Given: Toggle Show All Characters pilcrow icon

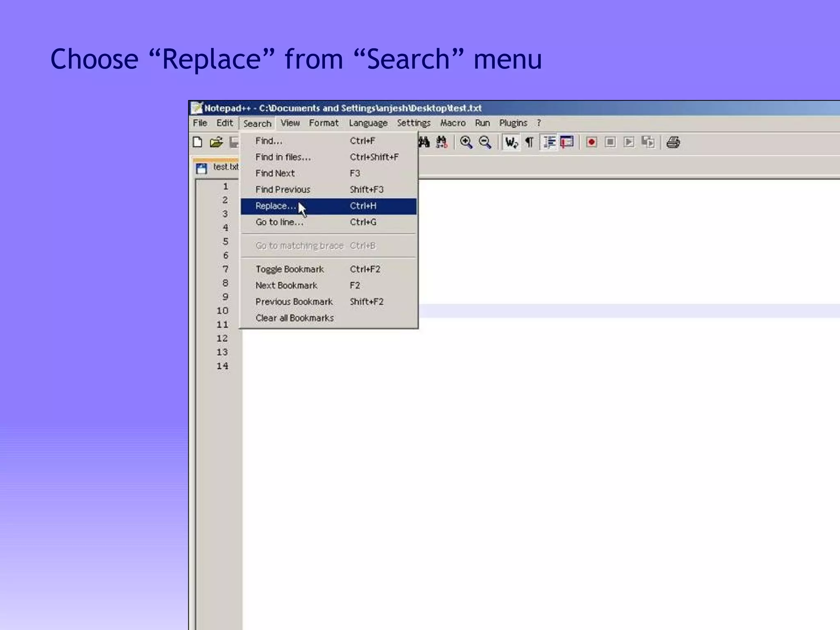Looking at the screenshot, I should click(530, 142).
